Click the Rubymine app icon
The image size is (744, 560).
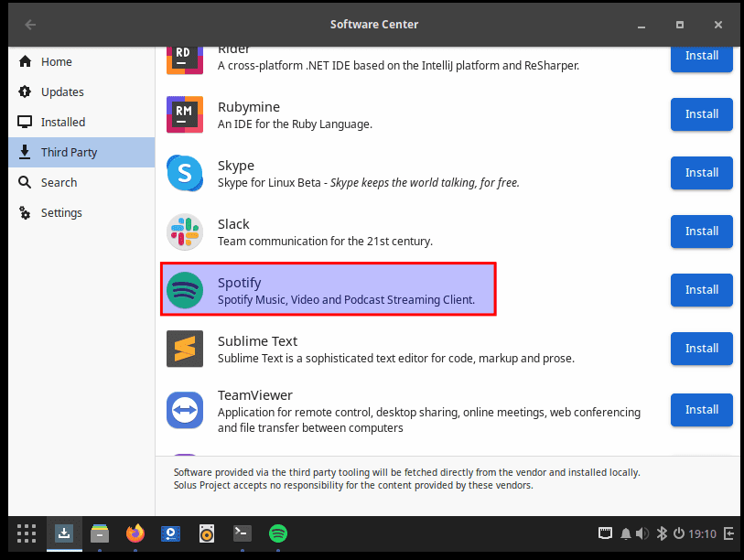pos(185,114)
